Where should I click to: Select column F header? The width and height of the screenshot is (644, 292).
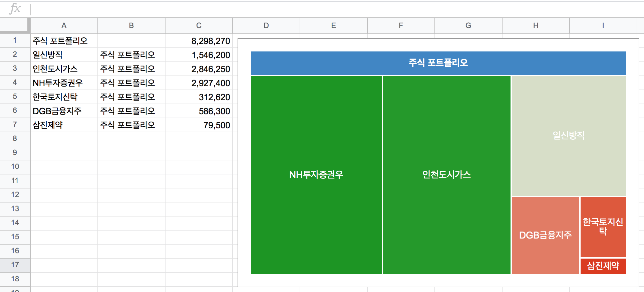[401, 26]
